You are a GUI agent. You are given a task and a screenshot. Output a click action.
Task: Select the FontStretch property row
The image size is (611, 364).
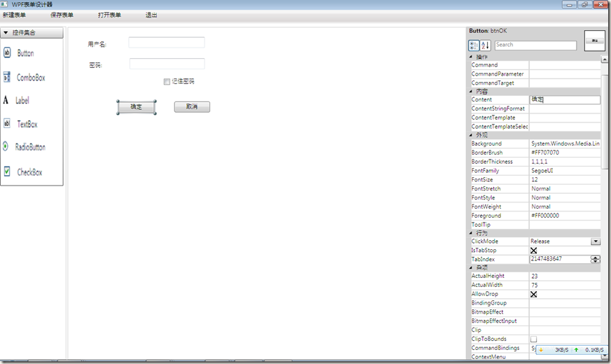click(x=535, y=188)
